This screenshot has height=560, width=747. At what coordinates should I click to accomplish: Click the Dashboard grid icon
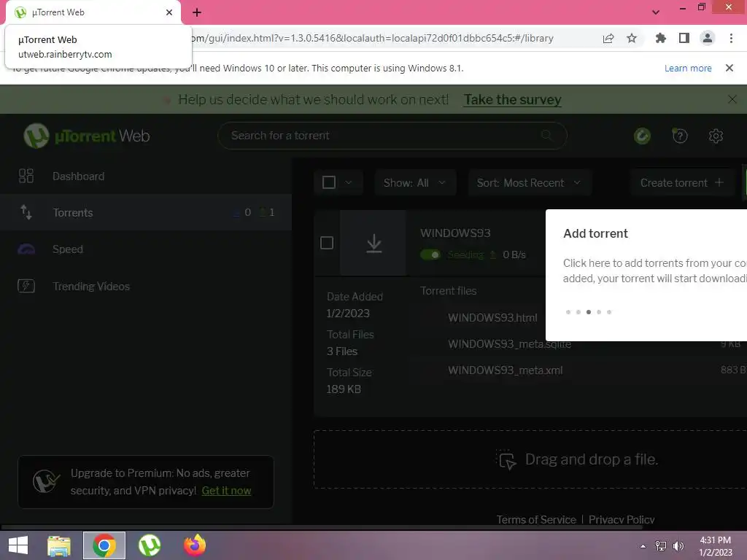(26, 176)
